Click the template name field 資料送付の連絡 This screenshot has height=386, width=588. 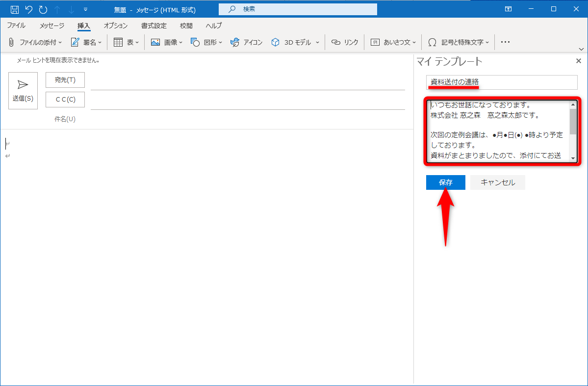pos(501,82)
